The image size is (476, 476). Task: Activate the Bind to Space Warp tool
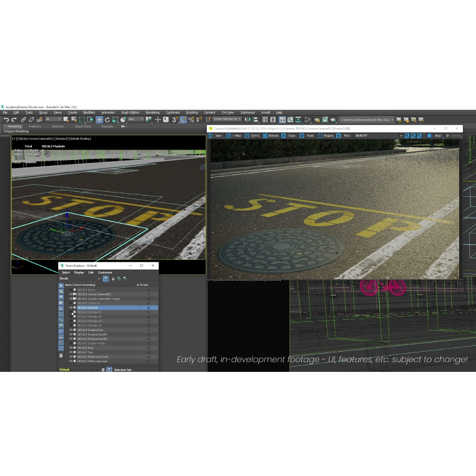40,119
